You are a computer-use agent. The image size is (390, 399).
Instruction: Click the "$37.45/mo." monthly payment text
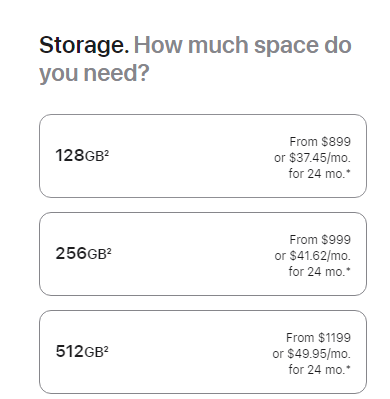point(320,158)
